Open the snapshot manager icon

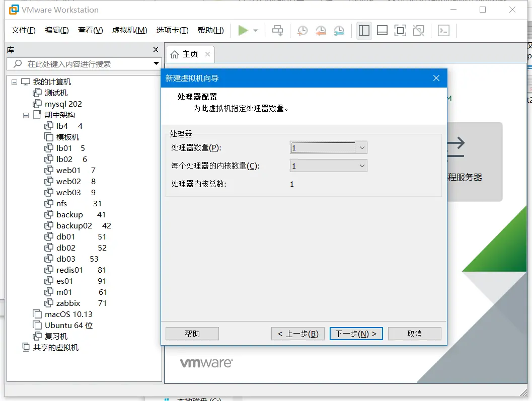click(339, 31)
